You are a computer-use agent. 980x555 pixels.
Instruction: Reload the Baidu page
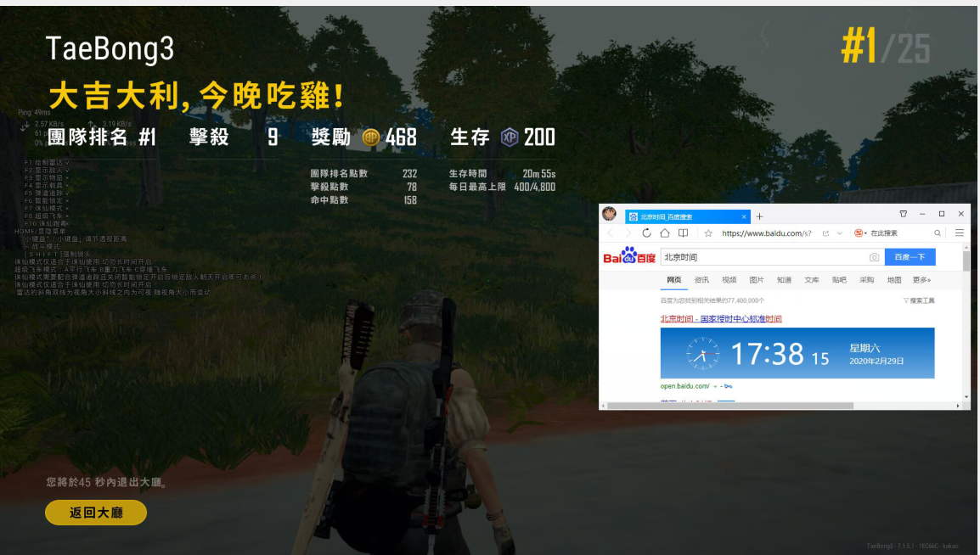pyautogui.click(x=646, y=233)
